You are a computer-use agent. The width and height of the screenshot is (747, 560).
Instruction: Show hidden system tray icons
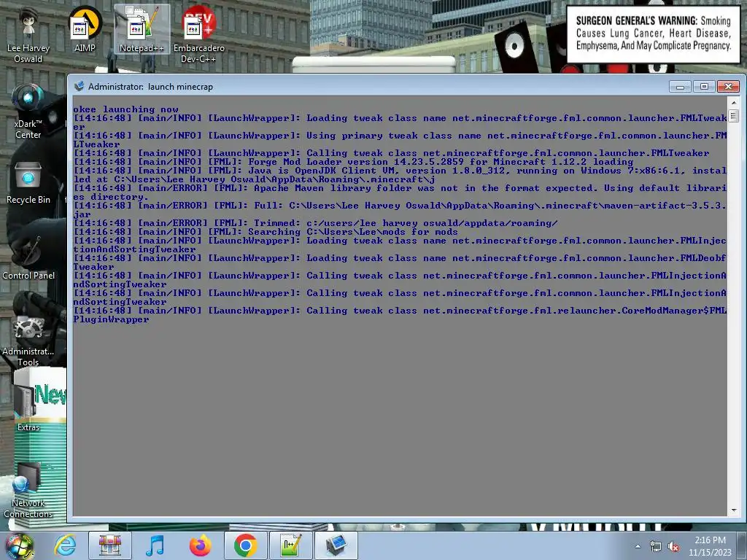tap(638, 546)
